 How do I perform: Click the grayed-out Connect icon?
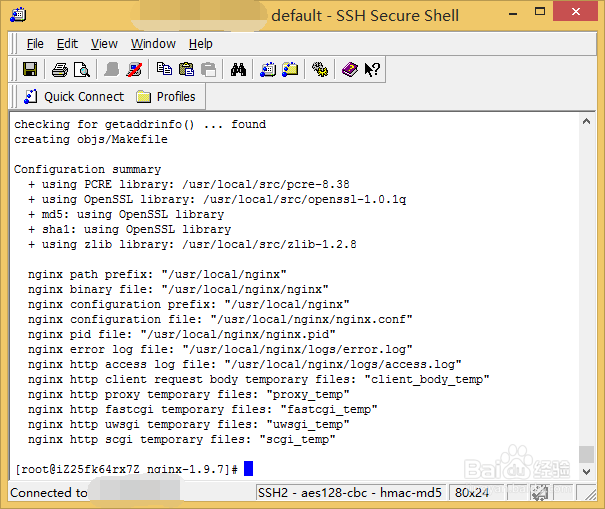[112, 69]
